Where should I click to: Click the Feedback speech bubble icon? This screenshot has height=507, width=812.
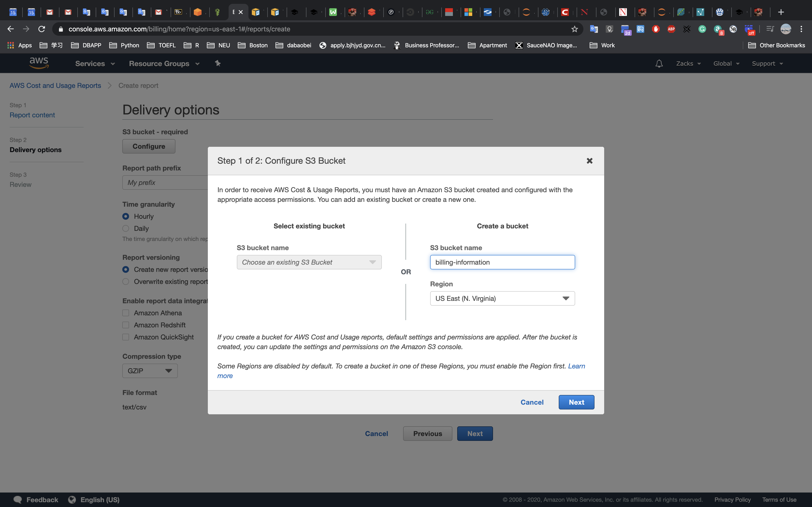[18, 500]
